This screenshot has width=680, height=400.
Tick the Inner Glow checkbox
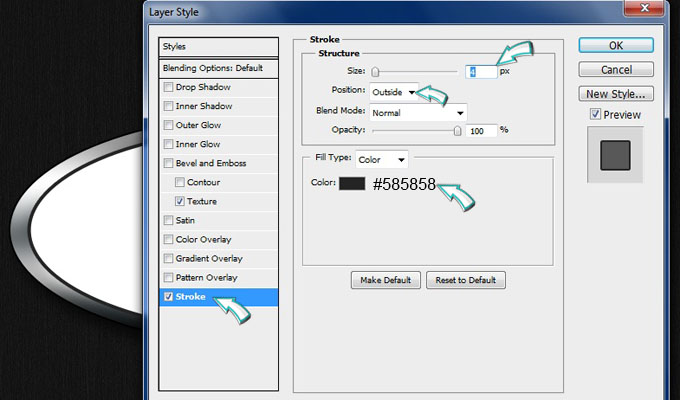(168, 144)
